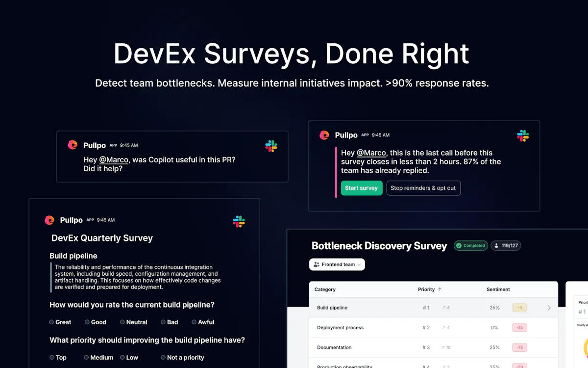Click the +0 sentiment badge
The height and width of the screenshot is (368, 588).
click(x=519, y=308)
